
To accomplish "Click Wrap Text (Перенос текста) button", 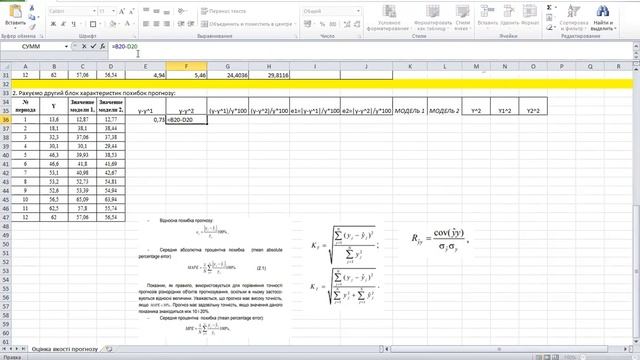I will click(x=224, y=11).
